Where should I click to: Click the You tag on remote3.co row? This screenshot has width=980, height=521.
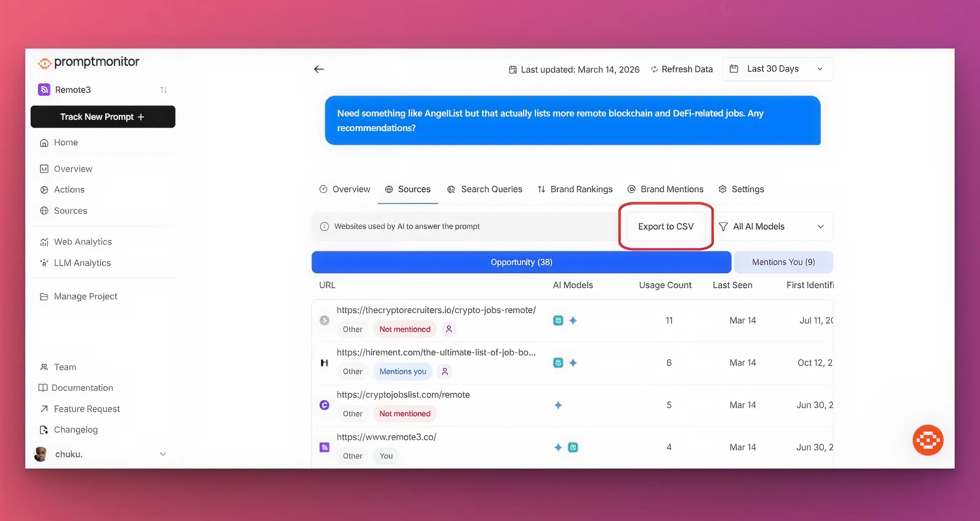click(x=386, y=456)
